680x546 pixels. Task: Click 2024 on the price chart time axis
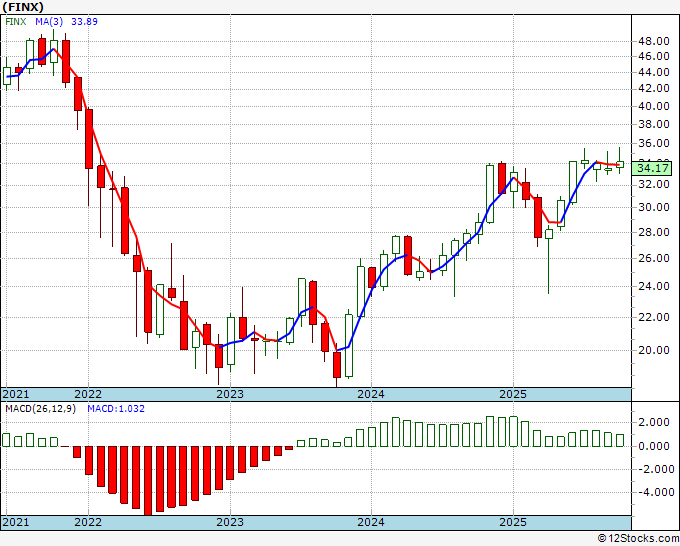pyautogui.click(x=371, y=394)
